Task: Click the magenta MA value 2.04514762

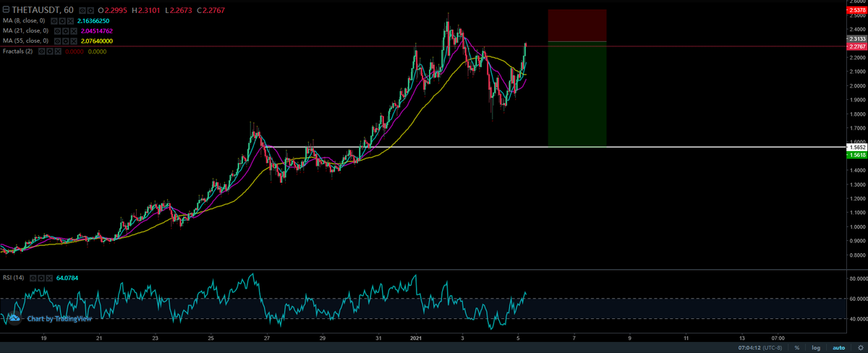Action: (x=97, y=31)
